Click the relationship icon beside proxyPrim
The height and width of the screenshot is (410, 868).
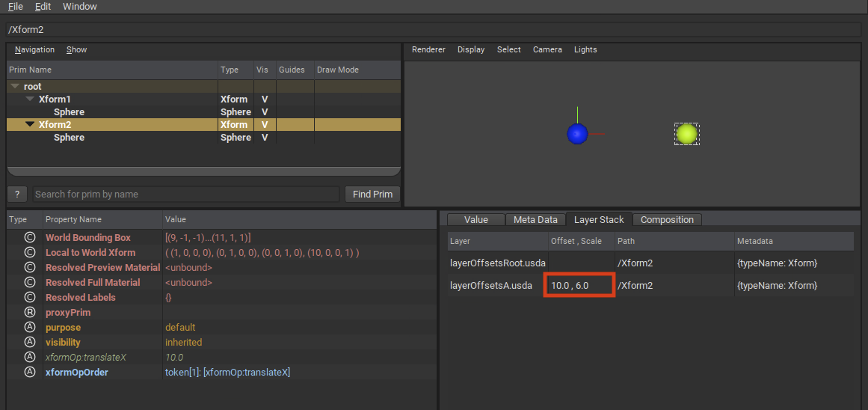tap(30, 312)
